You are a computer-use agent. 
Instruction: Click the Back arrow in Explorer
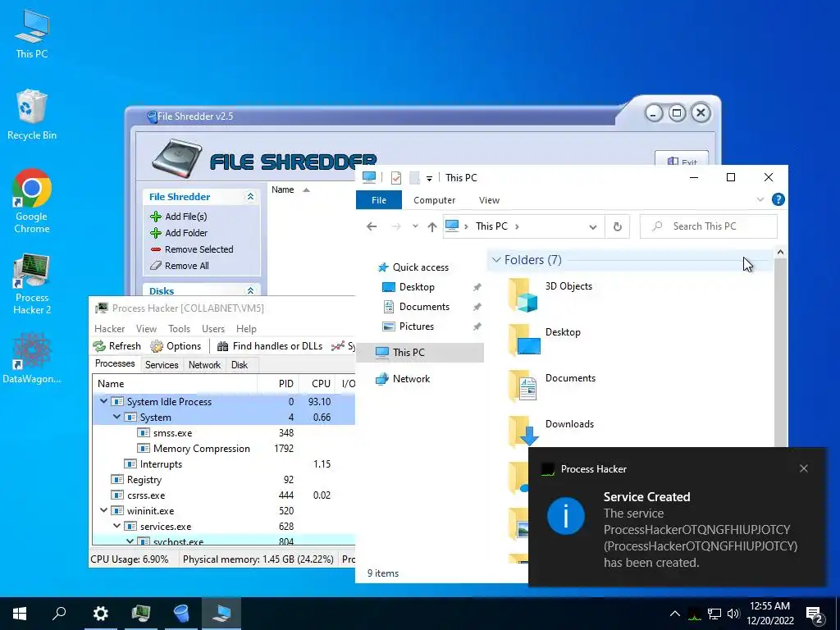coord(372,226)
